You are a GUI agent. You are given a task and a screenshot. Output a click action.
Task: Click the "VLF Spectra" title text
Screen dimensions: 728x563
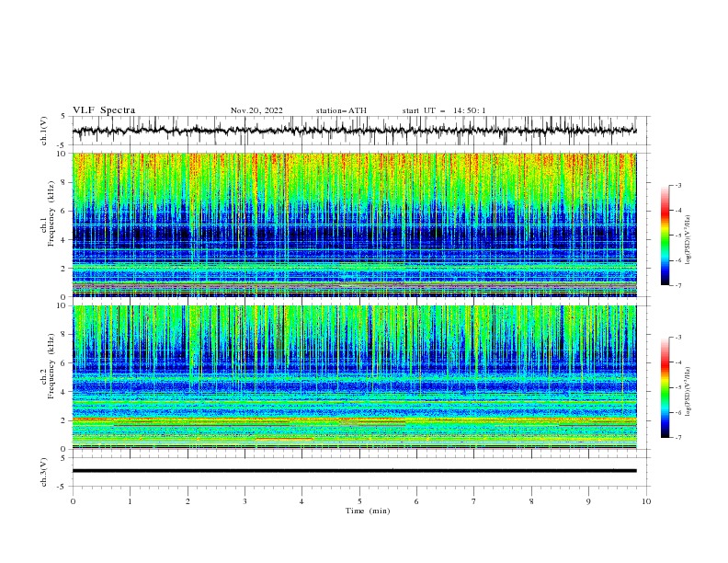(104, 110)
